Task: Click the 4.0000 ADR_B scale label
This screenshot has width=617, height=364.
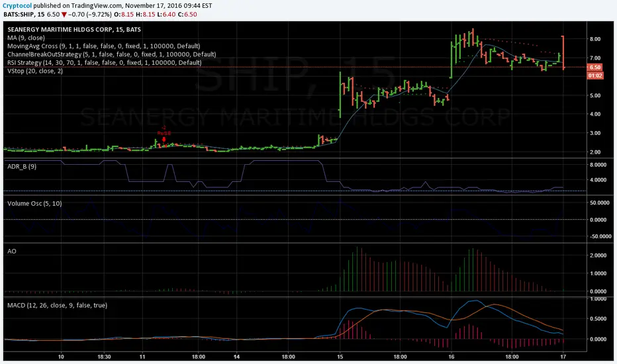Action: 599,180
